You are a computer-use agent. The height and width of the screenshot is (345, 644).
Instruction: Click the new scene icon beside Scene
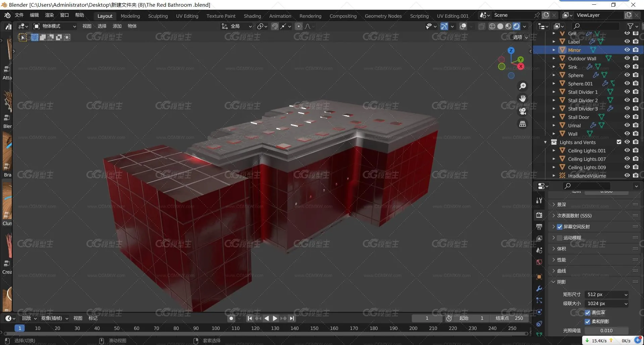click(x=546, y=15)
